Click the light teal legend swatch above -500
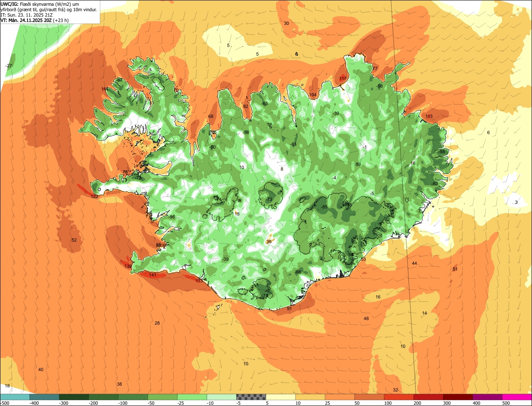This screenshot has width=532, height=406. [x=15, y=397]
